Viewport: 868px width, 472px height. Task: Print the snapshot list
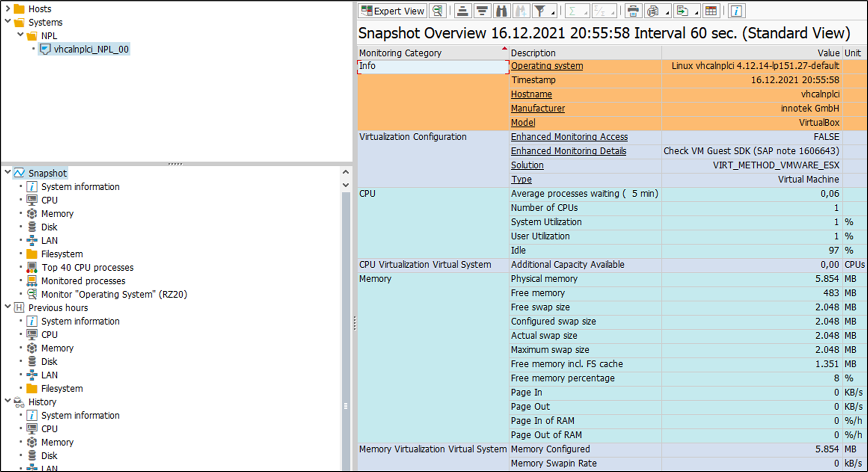pos(633,10)
